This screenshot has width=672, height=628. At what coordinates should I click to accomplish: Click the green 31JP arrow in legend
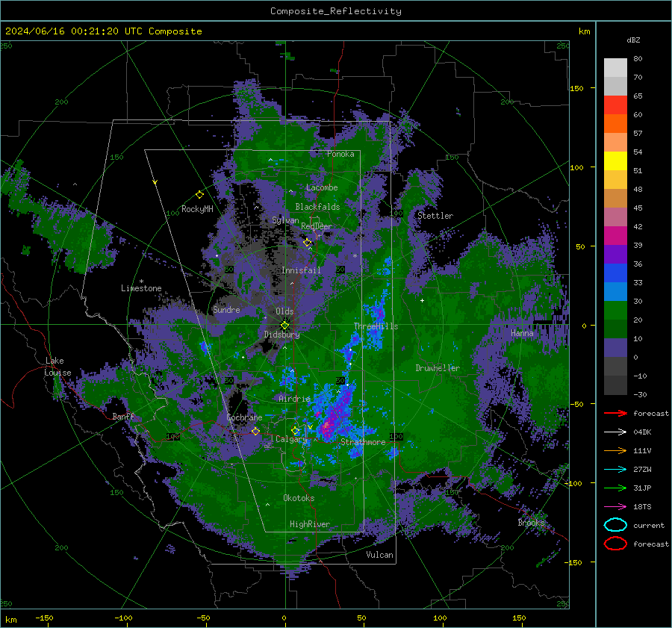(x=615, y=488)
